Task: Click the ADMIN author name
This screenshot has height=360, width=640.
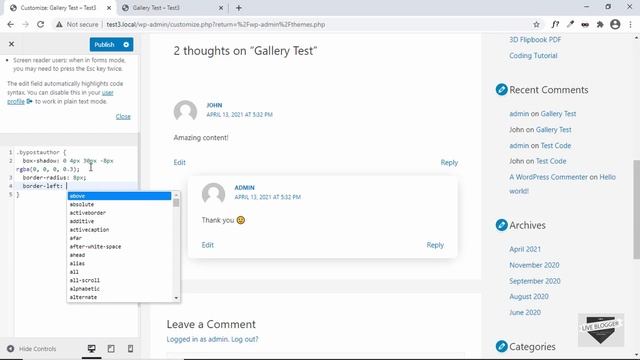Action: pyautogui.click(x=244, y=188)
